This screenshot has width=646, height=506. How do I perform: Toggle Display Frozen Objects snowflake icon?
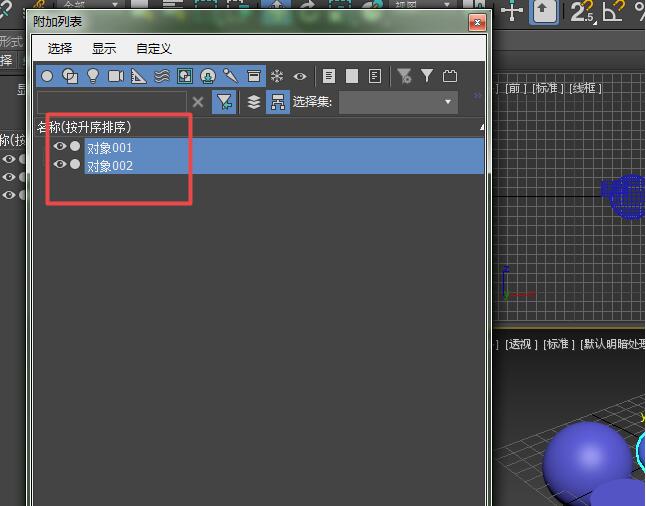pyautogui.click(x=277, y=76)
